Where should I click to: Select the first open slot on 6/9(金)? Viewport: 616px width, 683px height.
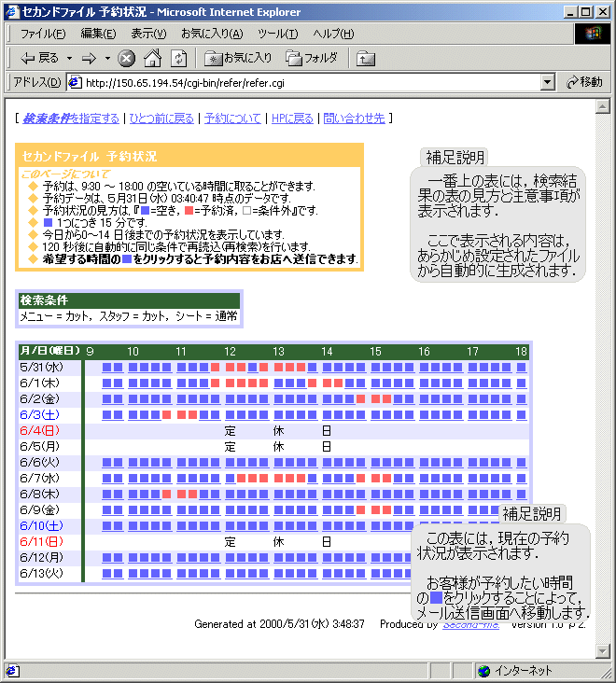[106, 510]
